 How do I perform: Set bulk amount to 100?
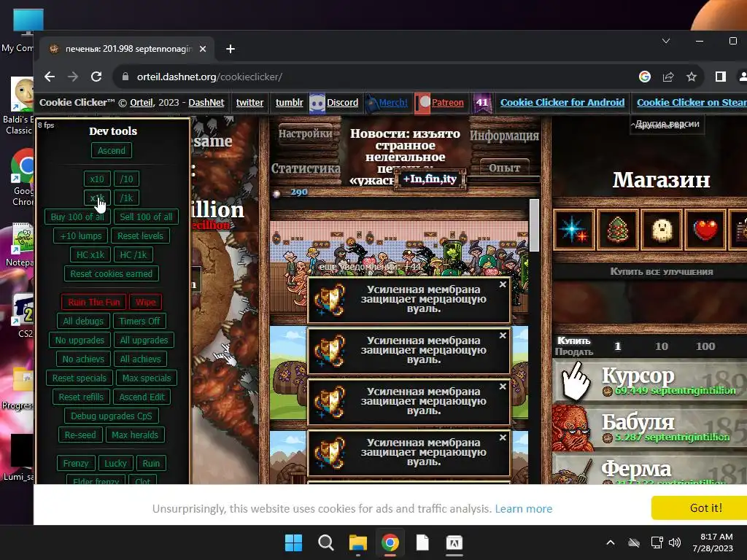(705, 346)
